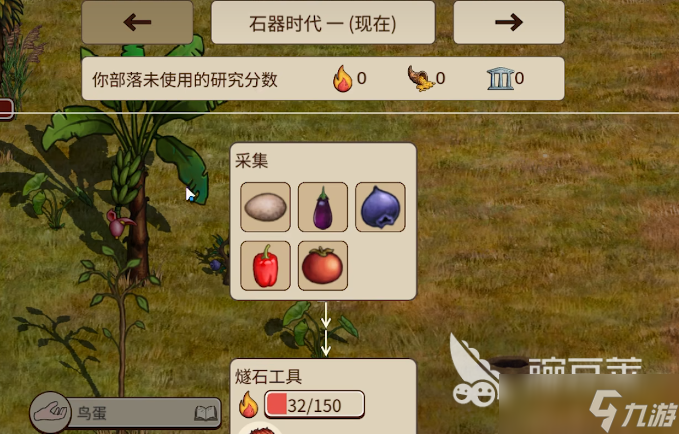679x434 pixels.
Task: Click 你部落未使用的研究分数 text bar
Action: [x=185, y=80]
